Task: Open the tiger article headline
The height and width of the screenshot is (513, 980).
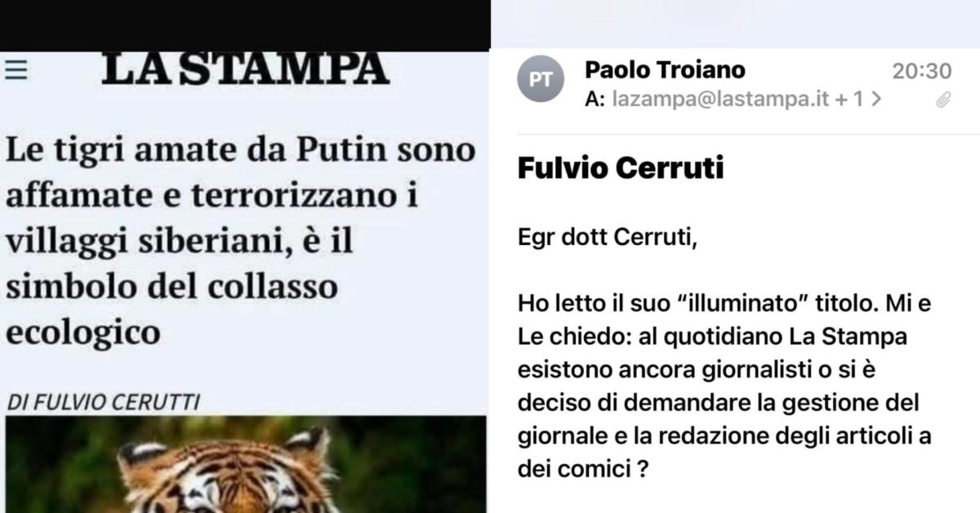Action: (241, 243)
